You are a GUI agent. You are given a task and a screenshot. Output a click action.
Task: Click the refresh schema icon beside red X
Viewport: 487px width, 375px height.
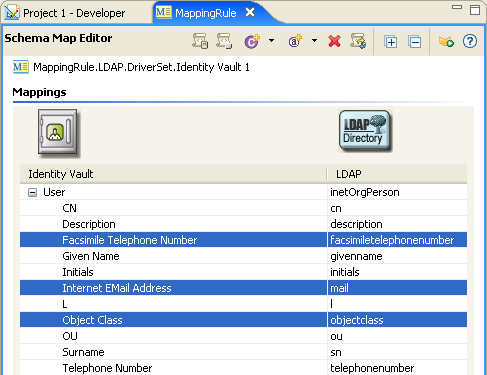point(358,41)
